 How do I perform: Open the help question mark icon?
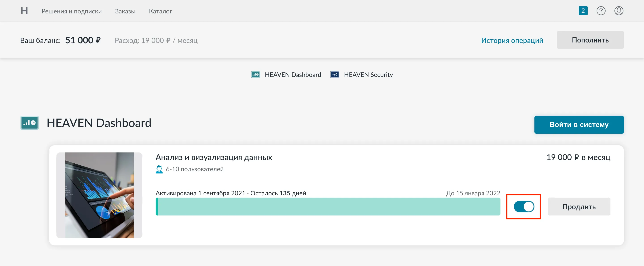click(601, 11)
